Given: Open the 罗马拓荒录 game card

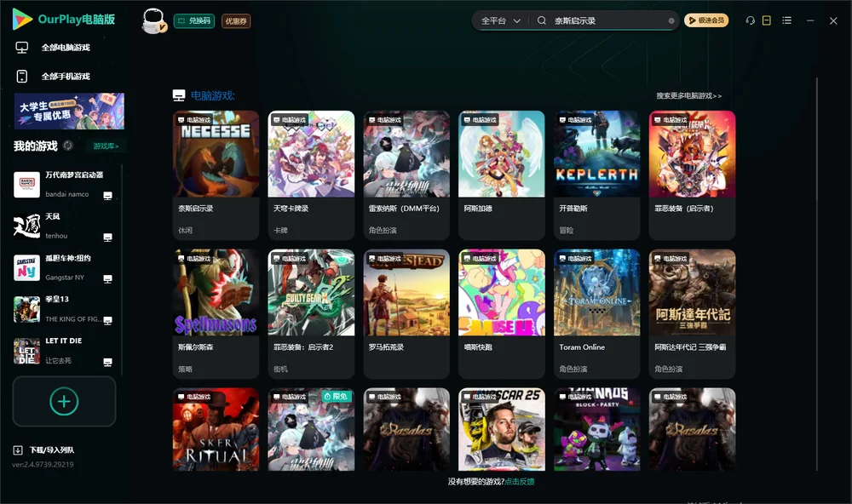Looking at the screenshot, I should point(406,313).
